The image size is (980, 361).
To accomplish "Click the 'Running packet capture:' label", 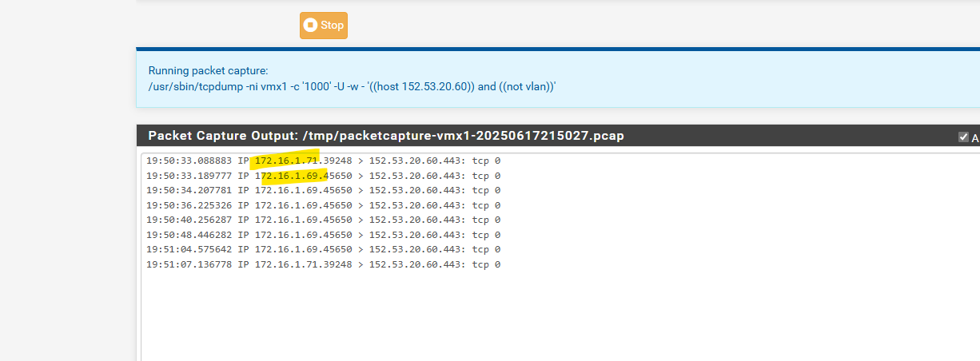I will coord(209,70).
